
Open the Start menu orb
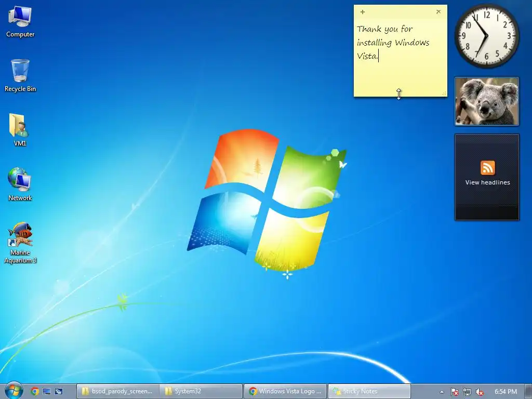(14, 391)
